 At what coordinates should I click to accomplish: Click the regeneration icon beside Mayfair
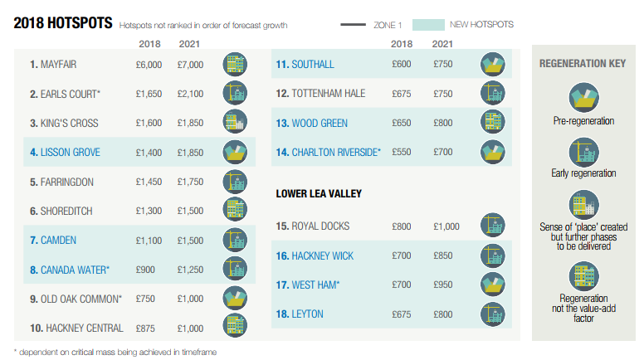[x=235, y=65]
